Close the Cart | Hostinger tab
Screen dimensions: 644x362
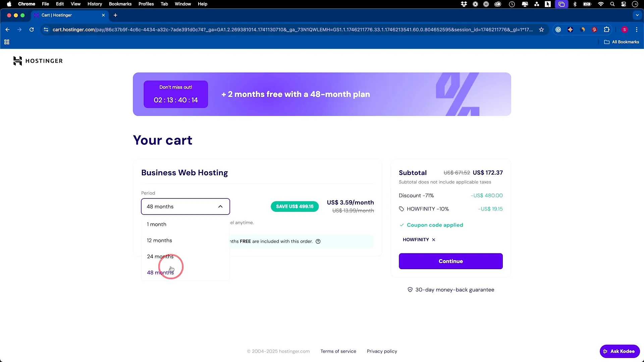pos(103,15)
